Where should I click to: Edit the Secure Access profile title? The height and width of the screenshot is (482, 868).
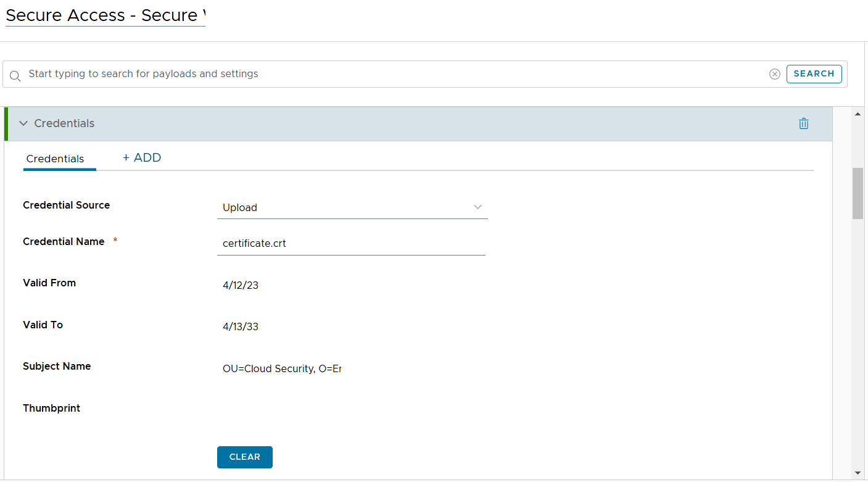pos(105,15)
